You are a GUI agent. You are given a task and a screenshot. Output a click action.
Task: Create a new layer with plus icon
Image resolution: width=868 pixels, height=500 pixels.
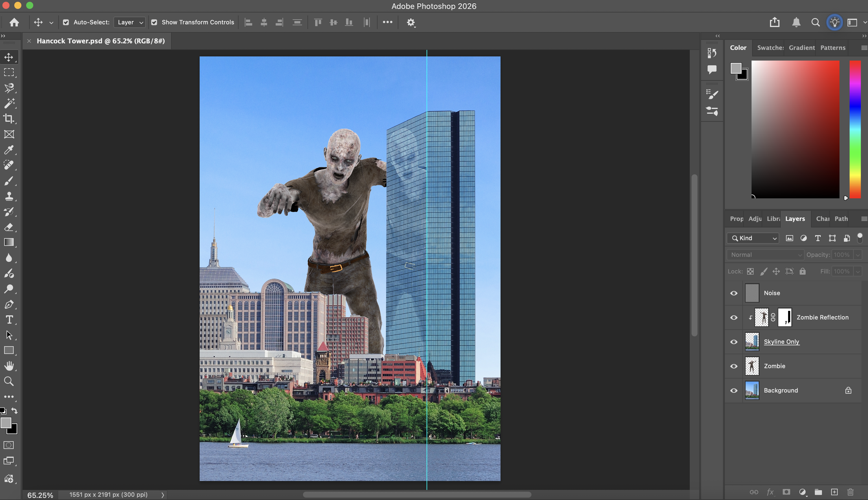[x=834, y=492]
